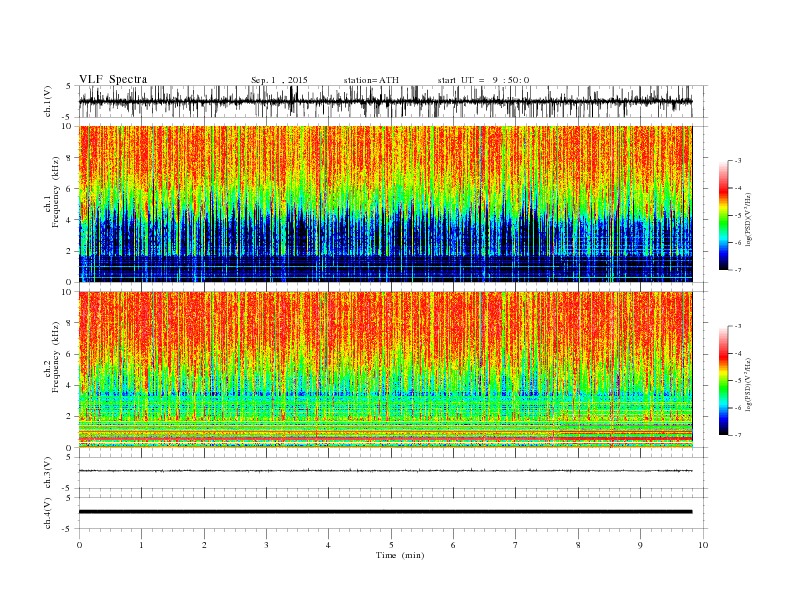
Task: Click "-4" on the ch.2 color bar
Action: pos(737,353)
